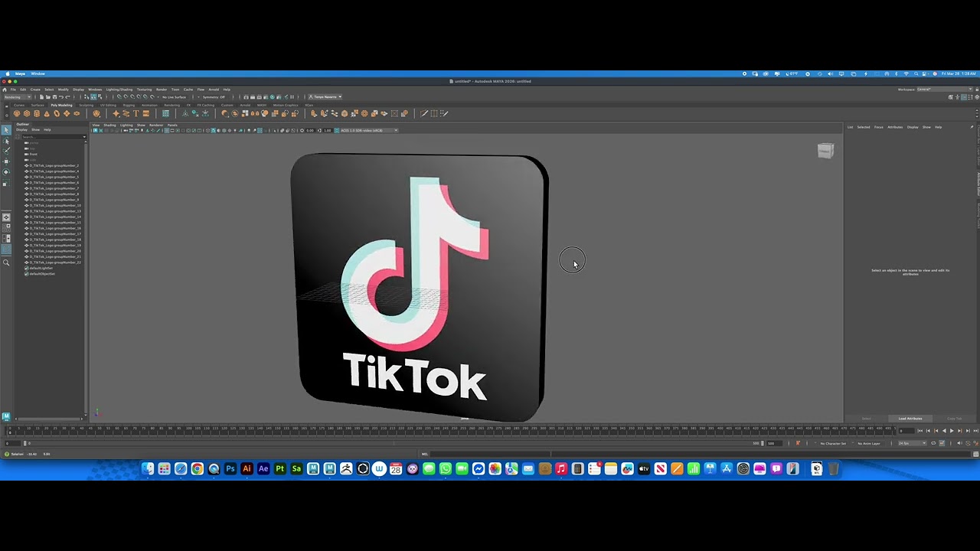Toggle Symmetry Off setting in status line
Viewport: 980px width, 551px height.
(x=214, y=97)
